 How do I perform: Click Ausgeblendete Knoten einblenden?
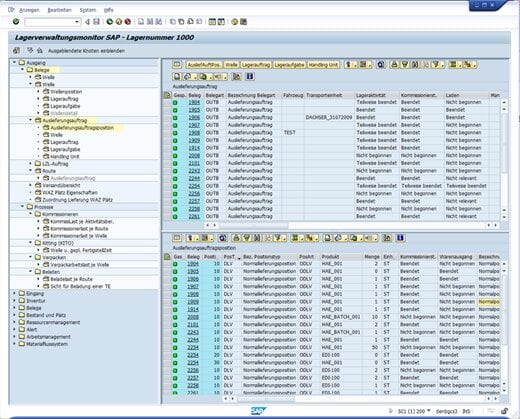[86, 51]
